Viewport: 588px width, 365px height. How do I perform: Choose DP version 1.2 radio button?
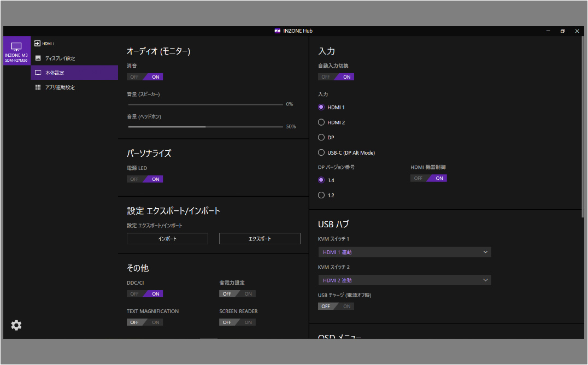point(321,195)
